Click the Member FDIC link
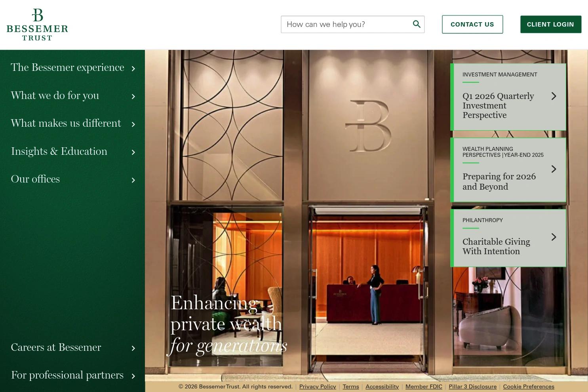Screen dimensions: 588x392 pos(424,386)
